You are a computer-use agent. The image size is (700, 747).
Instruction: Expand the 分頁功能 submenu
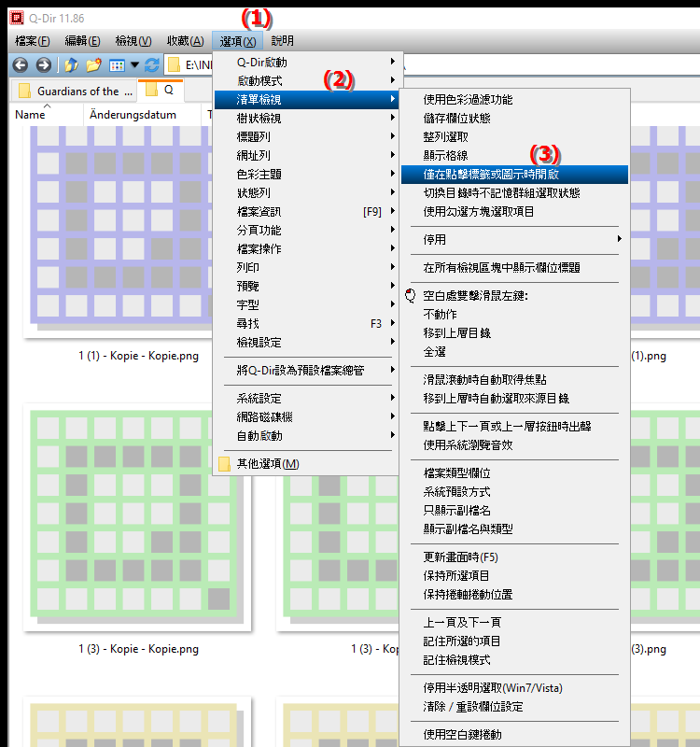pyautogui.click(x=306, y=230)
